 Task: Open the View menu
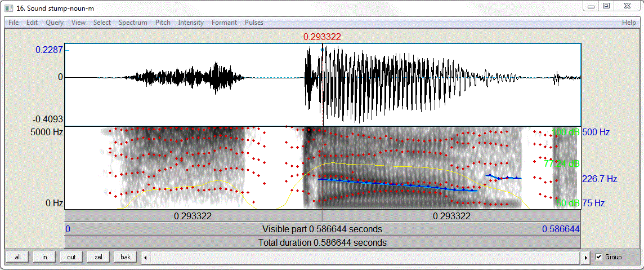click(78, 23)
